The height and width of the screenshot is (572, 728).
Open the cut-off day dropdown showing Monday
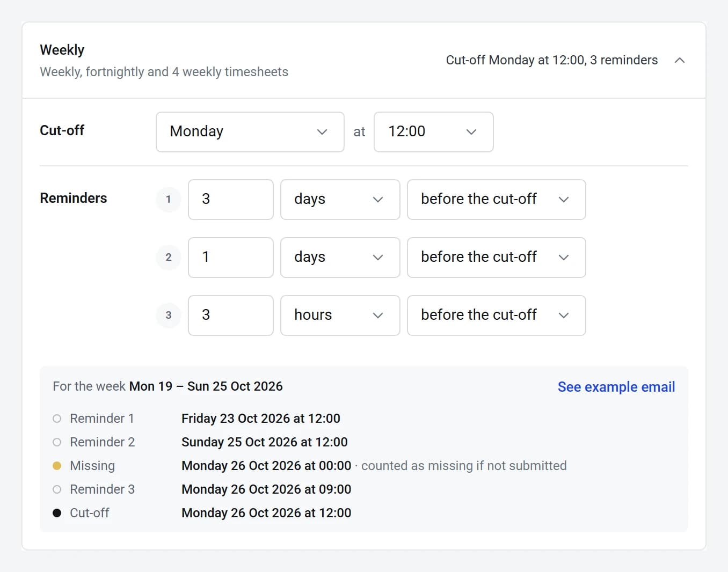(250, 132)
